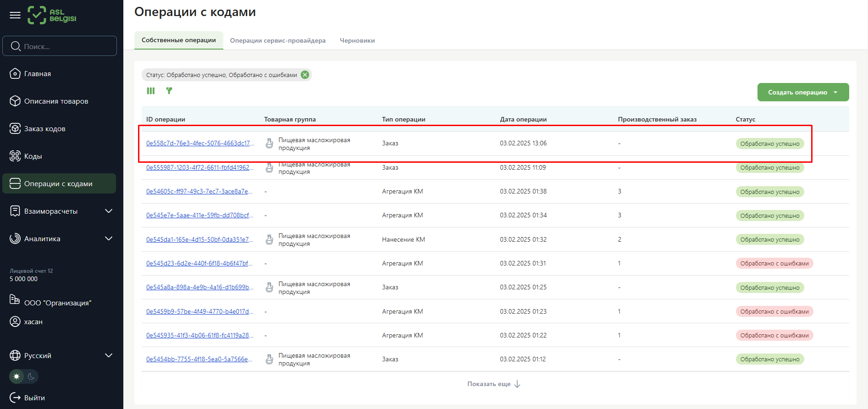Remove the status filter chip
The height and width of the screenshot is (409, 868).
pyautogui.click(x=305, y=75)
